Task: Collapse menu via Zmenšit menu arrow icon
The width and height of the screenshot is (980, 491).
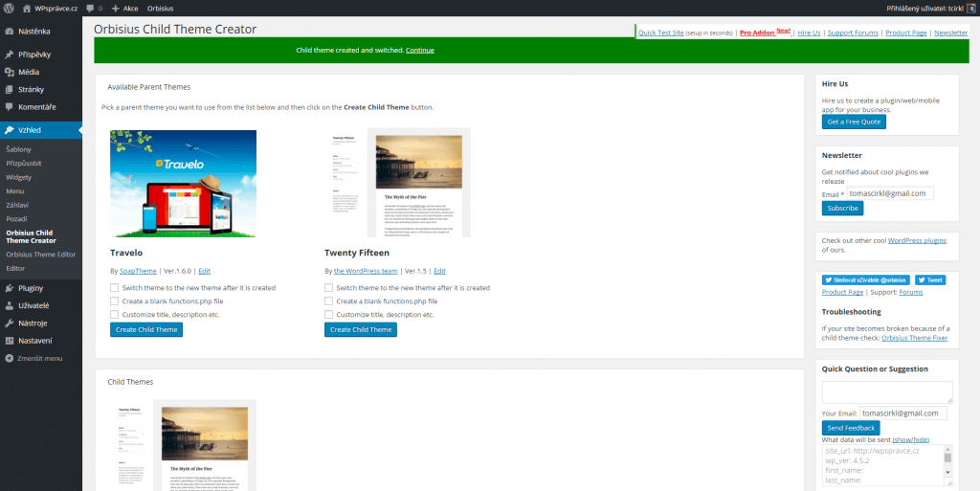Action: [x=9, y=359]
